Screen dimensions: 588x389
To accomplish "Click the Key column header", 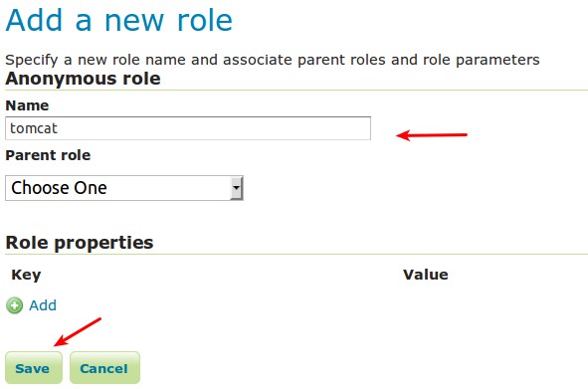I will pyautogui.click(x=26, y=275).
